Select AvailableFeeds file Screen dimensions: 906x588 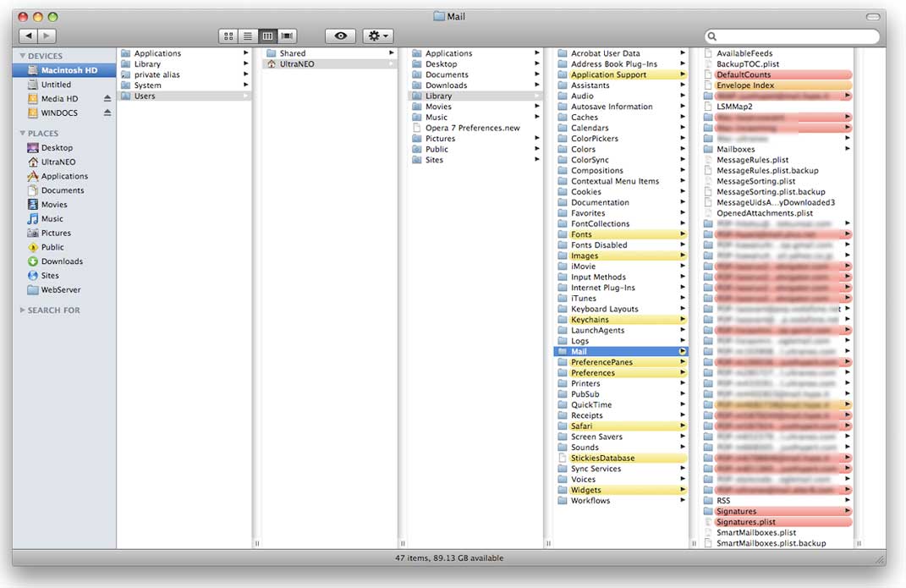pos(777,53)
